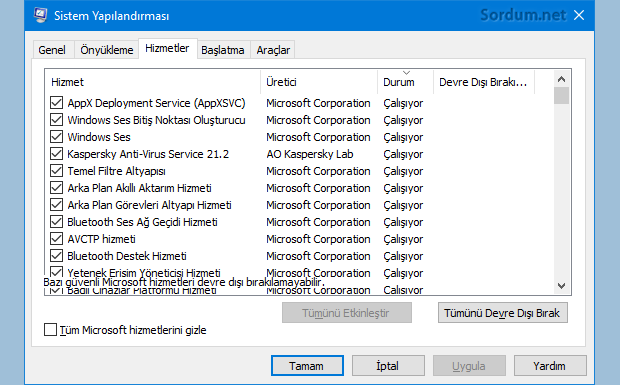Image resolution: width=620 pixels, height=385 pixels.
Task: Open the Önyükleme tab
Action: pos(107,50)
